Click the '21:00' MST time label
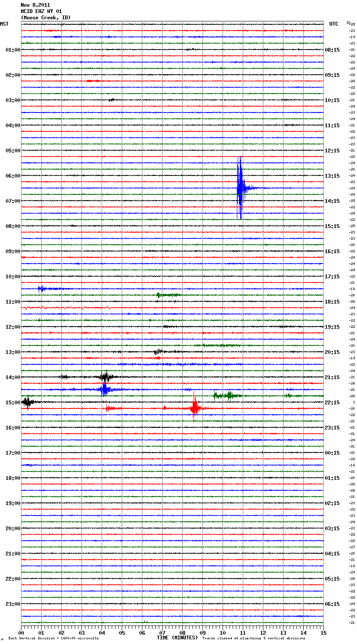This screenshot has width=357, height=644. [13, 554]
